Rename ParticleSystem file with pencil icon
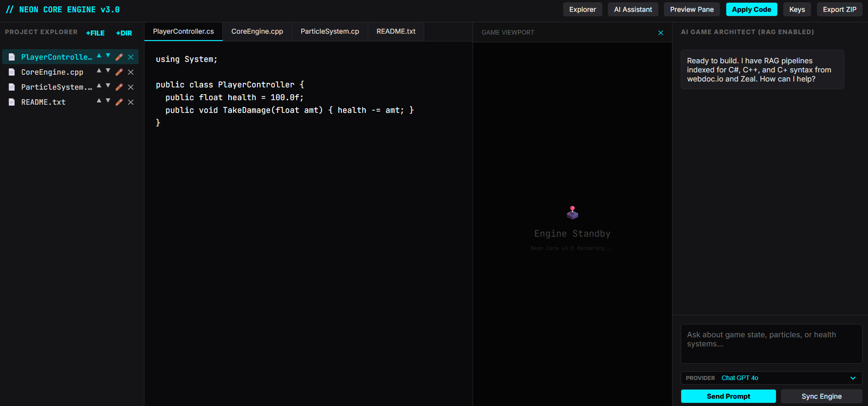868x406 pixels. [119, 87]
